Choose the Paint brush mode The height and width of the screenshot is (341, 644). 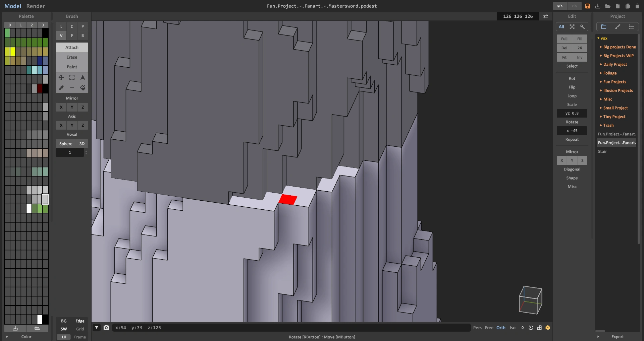[72, 67]
